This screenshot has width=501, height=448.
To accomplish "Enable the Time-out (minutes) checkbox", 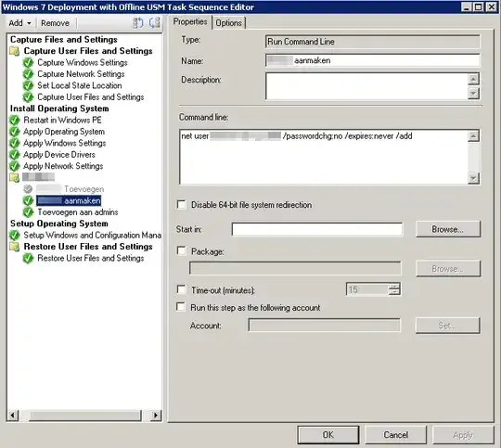I will pos(181,289).
